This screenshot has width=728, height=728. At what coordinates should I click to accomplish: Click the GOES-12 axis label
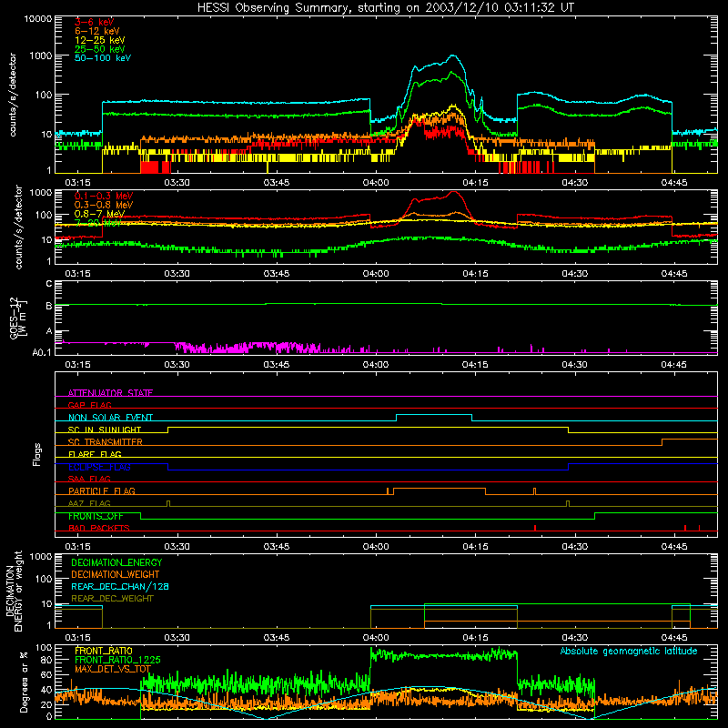point(17,318)
